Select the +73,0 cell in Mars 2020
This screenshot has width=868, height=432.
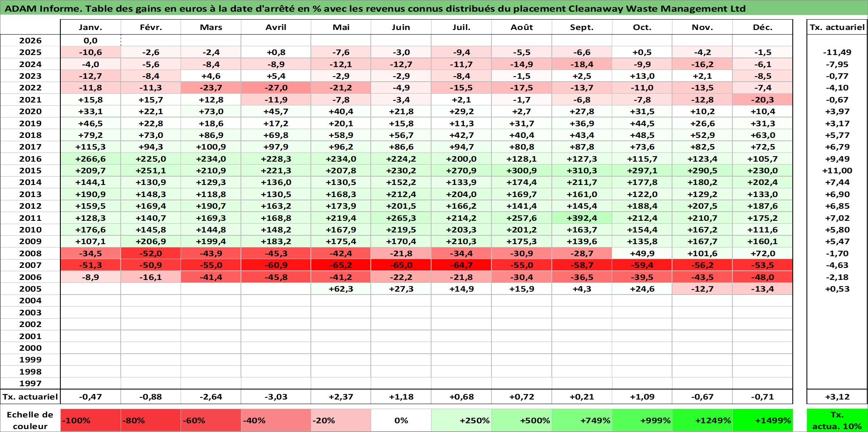tap(211, 111)
